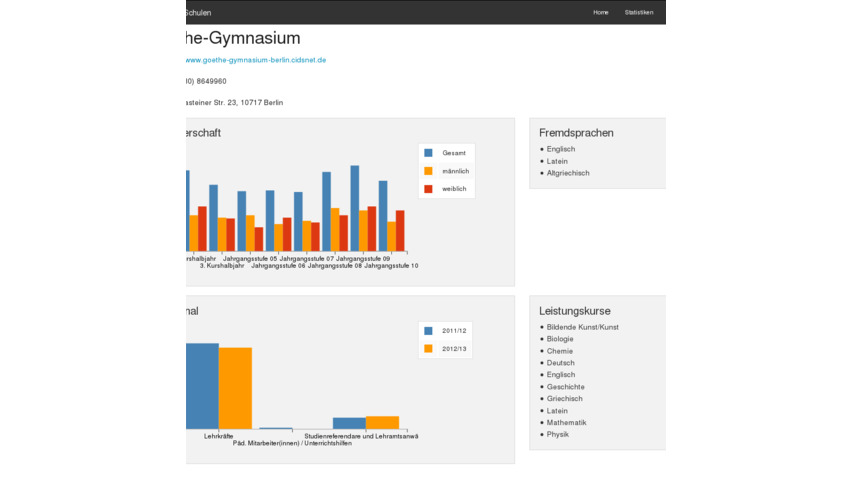This screenshot has width=853, height=480.
Task: Toggle the weiblich series legend label
Action: [455, 189]
